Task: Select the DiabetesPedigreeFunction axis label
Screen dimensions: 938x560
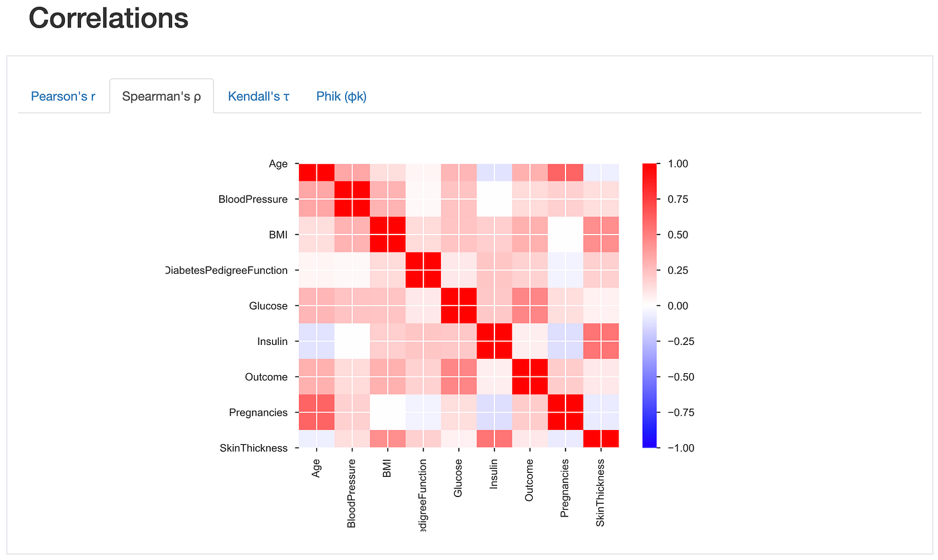Action: tap(227, 270)
